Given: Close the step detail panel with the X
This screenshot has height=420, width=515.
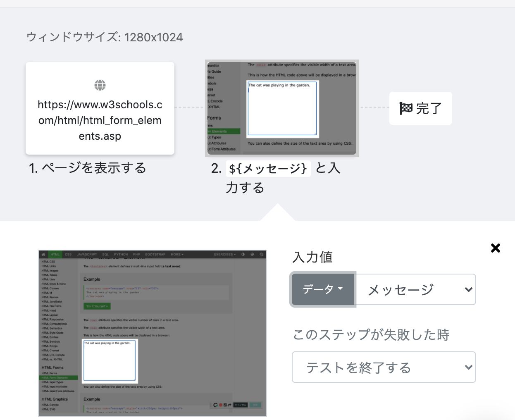Looking at the screenshot, I should pos(495,248).
